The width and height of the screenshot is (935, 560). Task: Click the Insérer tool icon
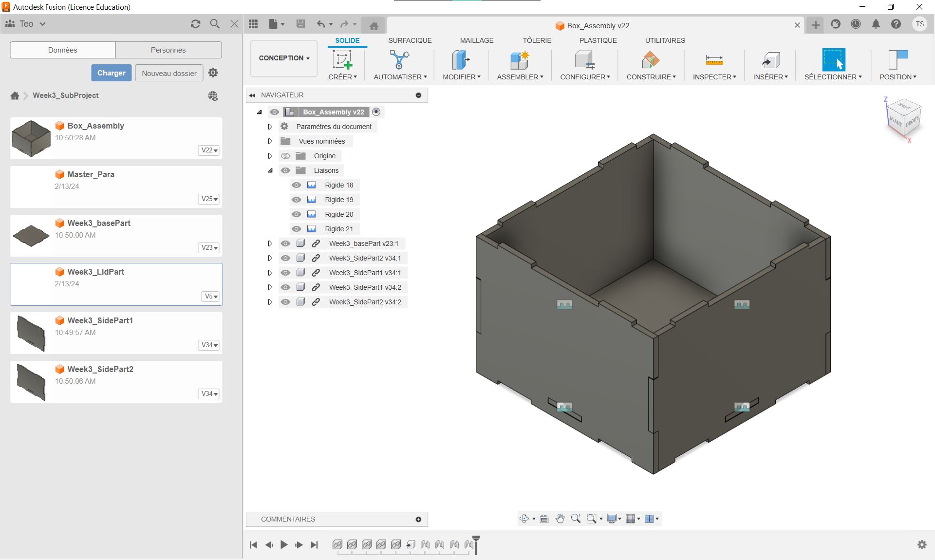pos(770,60)
